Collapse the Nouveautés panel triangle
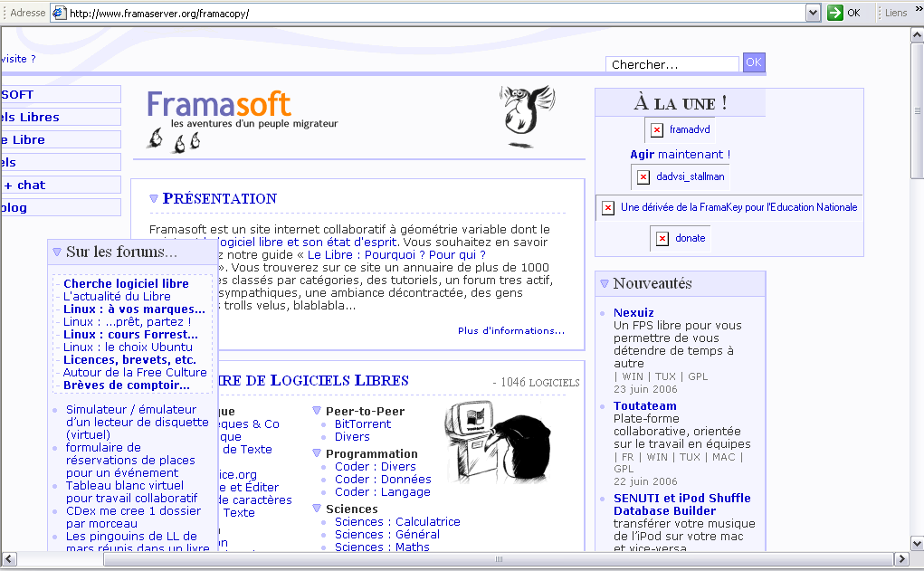This screenshot has width=924, height=571. click(x=604, y=283)
